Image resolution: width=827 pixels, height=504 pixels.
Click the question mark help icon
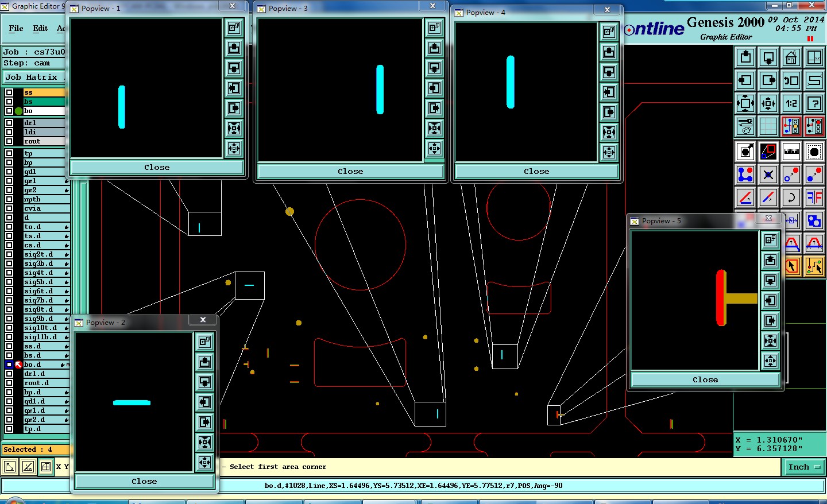(814, 103)
